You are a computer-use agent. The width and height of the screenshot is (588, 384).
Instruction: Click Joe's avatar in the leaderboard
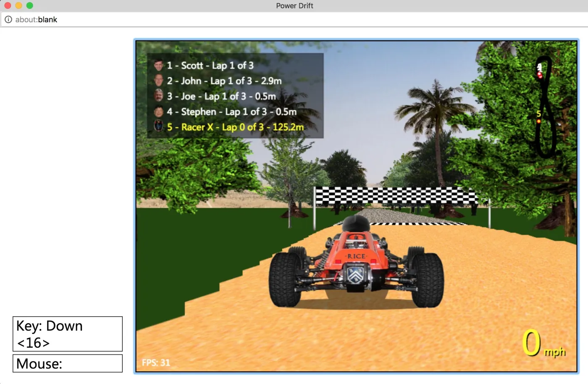158,96
